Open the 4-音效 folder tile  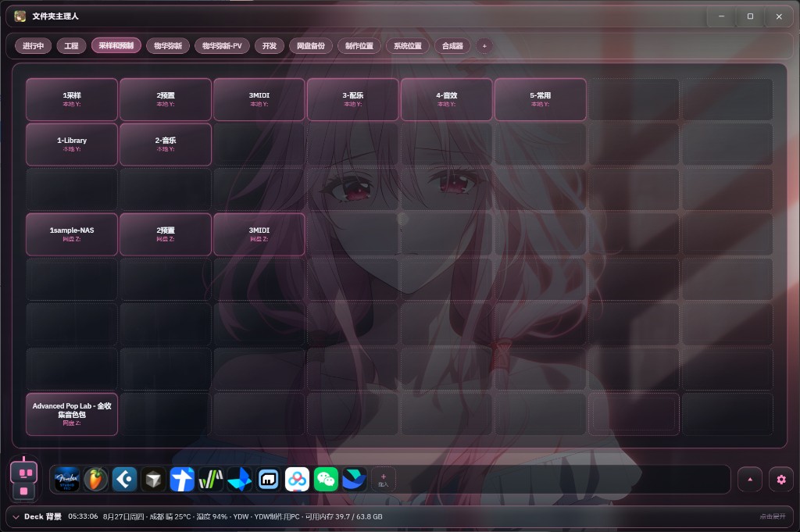447,99
